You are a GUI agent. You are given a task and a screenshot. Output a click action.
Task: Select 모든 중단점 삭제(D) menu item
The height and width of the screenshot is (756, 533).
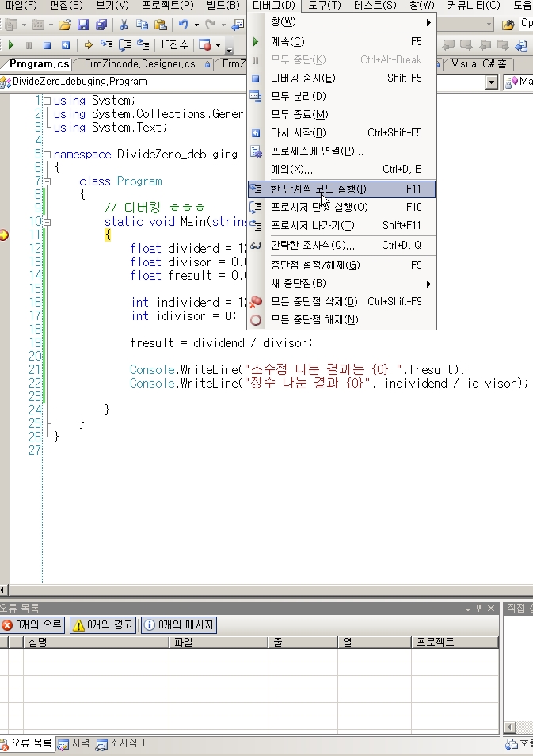(x=341, y=302)
